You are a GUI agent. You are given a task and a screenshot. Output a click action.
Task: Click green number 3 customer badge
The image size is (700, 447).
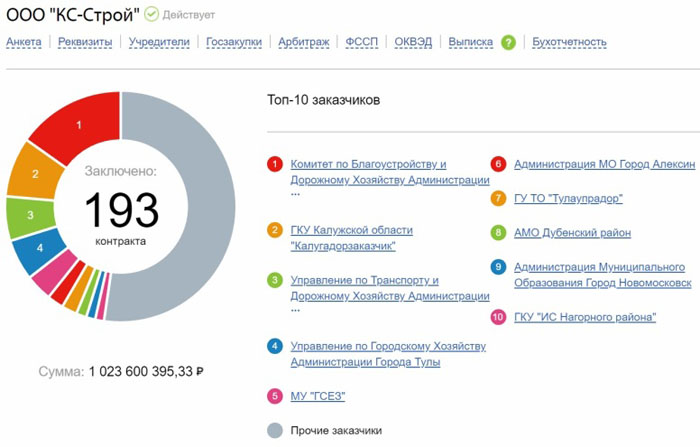tap(274, 281)
